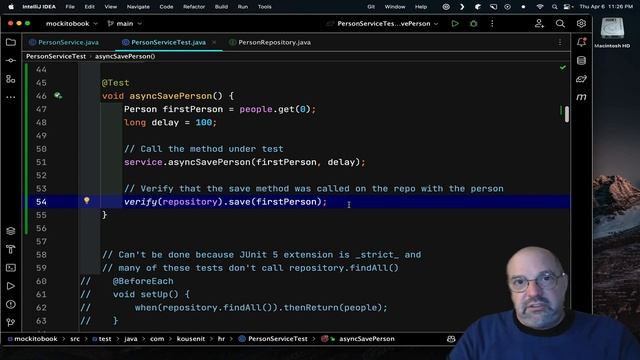Viewport: 640px width, 360px height.
Task: Open Code With Me user icon
Action: tap(539, 24)
